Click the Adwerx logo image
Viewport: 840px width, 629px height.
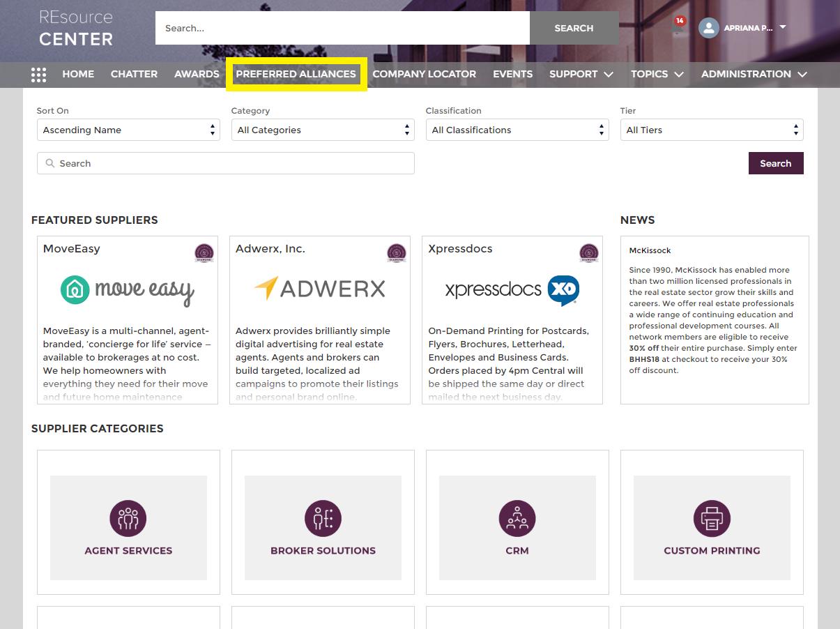320,289
